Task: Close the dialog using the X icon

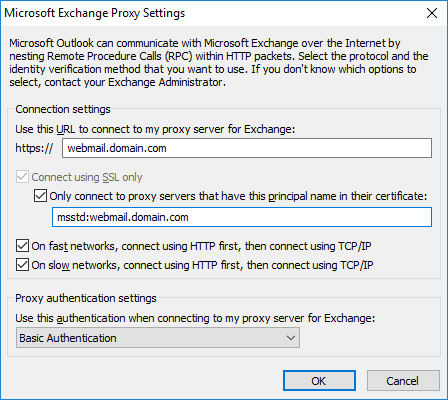Action: [x=432, y=13]
